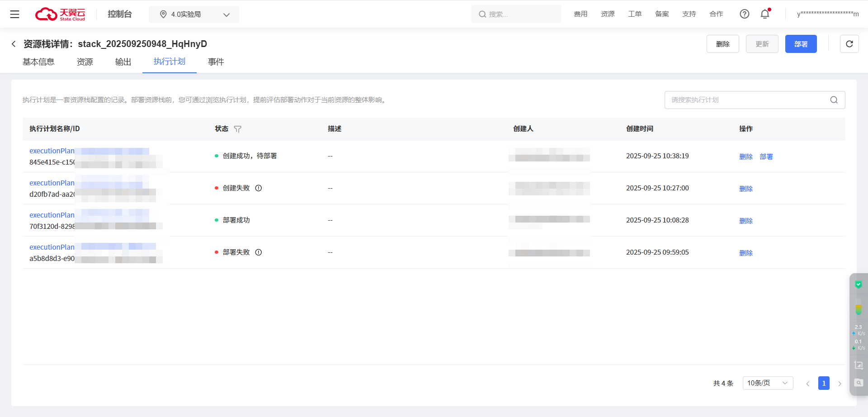The width and height of the screenshot is (868, 417).
Task: Open the hamburger navigation menu
Action: point(14,14)
